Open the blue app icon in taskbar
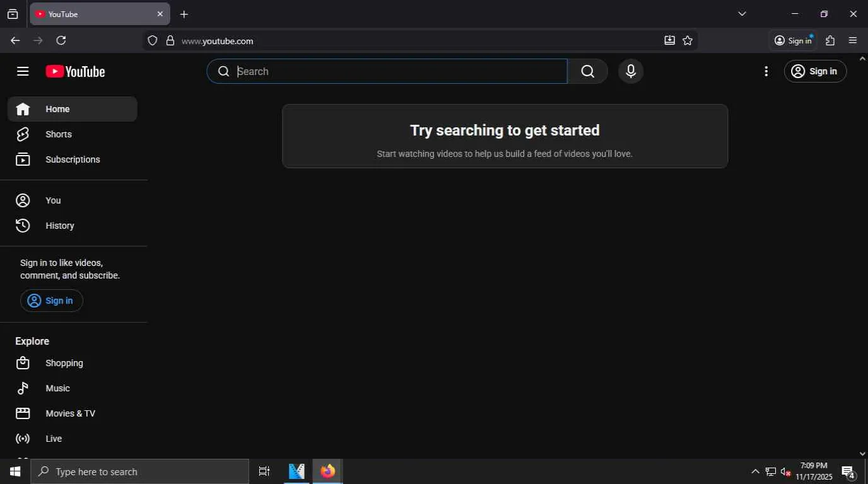 pos(296,471)
